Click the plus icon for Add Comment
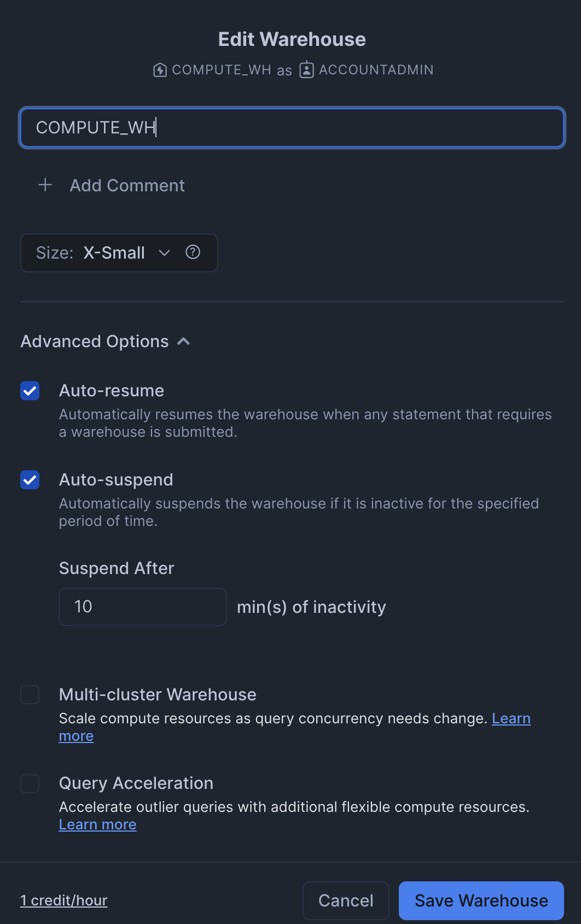 pyautogui.click(x=45, y=185)
